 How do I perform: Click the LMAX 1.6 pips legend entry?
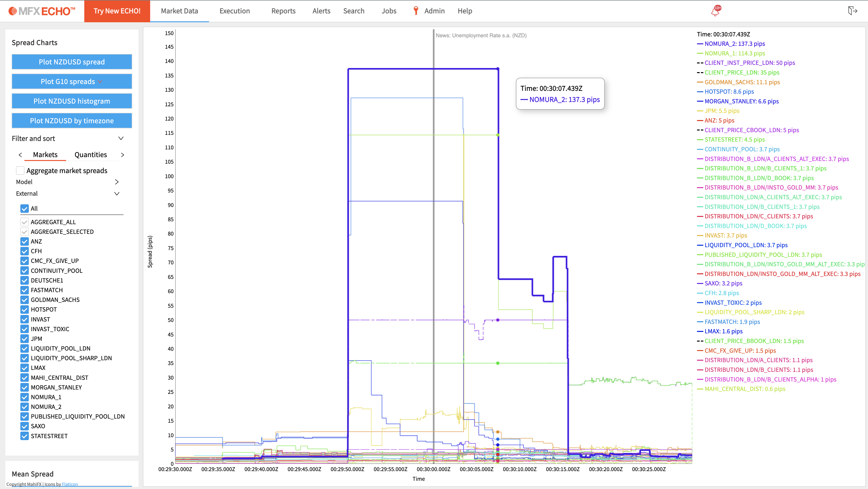(720, 331)
